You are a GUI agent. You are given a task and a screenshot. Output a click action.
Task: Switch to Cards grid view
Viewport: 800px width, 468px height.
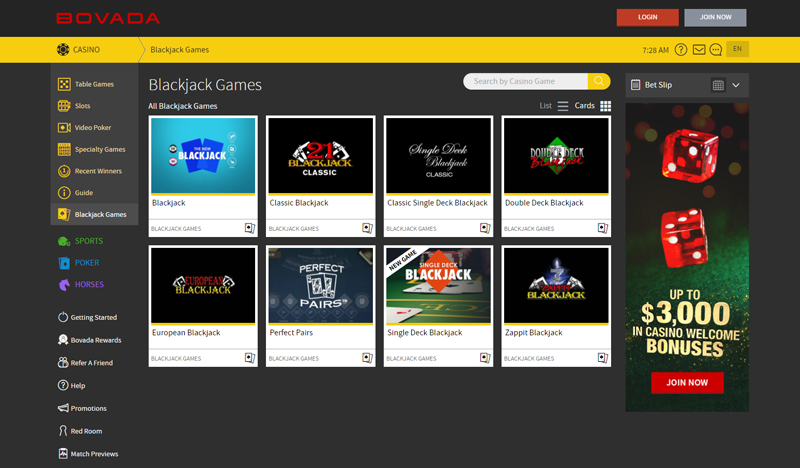click(x=605, y=106)
